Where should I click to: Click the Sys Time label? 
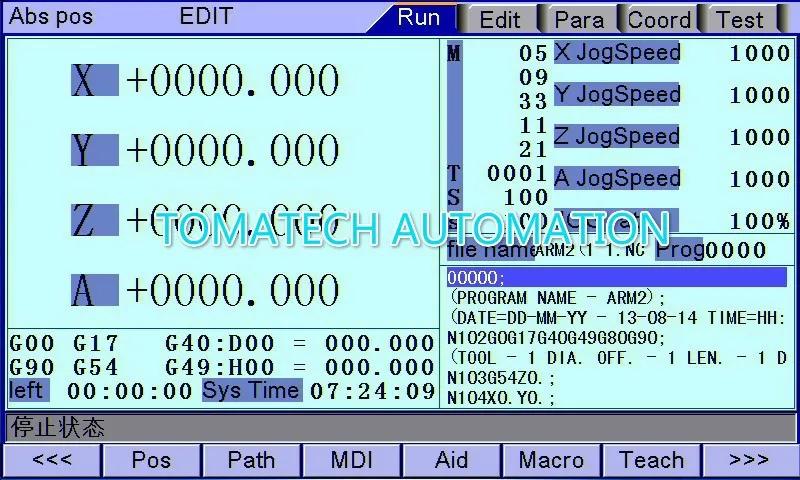[252, 390]
